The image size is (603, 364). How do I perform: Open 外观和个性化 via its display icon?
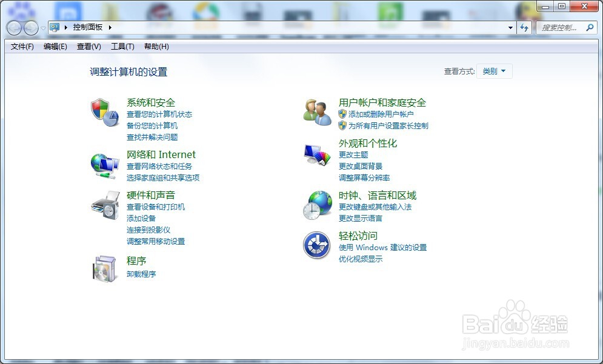pos(316,154)
